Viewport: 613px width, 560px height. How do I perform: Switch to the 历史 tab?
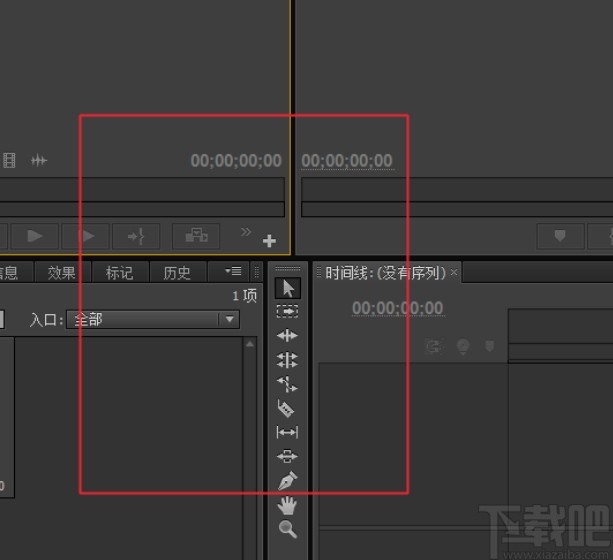177,273
